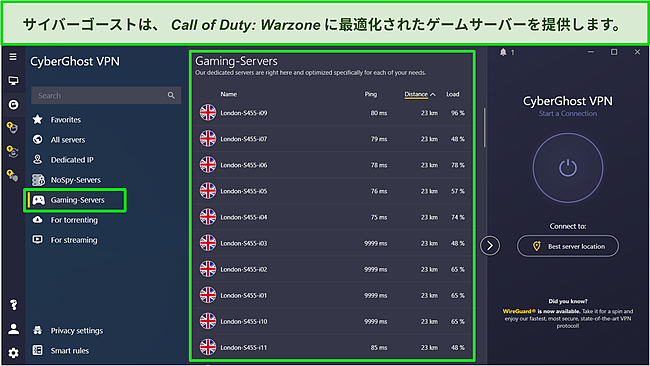Click the CyberGhost logo icon in rail

pos(13,104)
